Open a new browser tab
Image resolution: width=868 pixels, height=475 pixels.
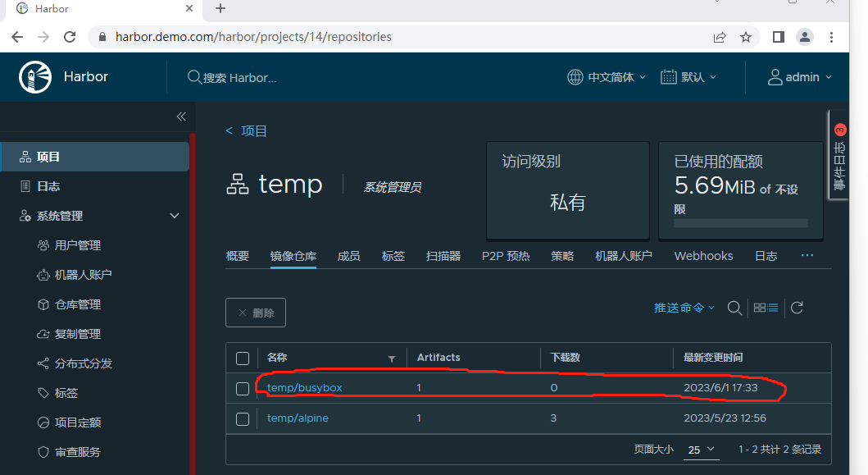tap(220, 8)
